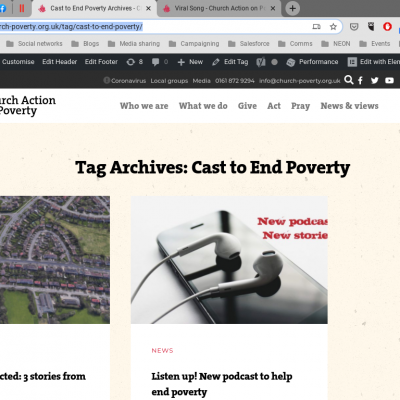Open the Events bookmark folder
400x400 pixels.
click(x=375, y=44)
